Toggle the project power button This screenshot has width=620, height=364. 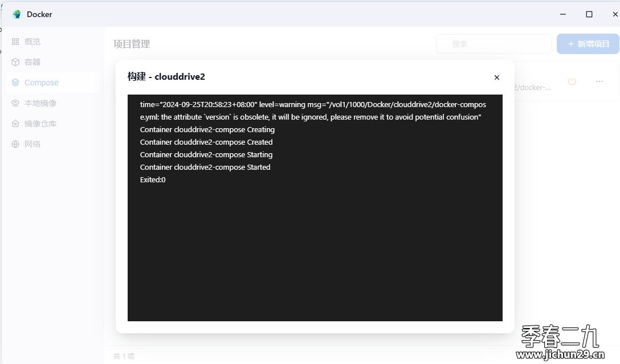[x=572, y=81]
